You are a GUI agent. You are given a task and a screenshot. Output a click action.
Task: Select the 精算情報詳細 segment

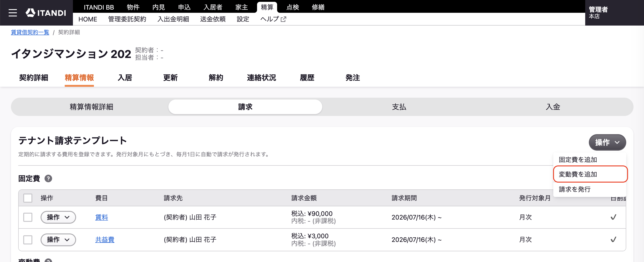(x=91, y=107)
